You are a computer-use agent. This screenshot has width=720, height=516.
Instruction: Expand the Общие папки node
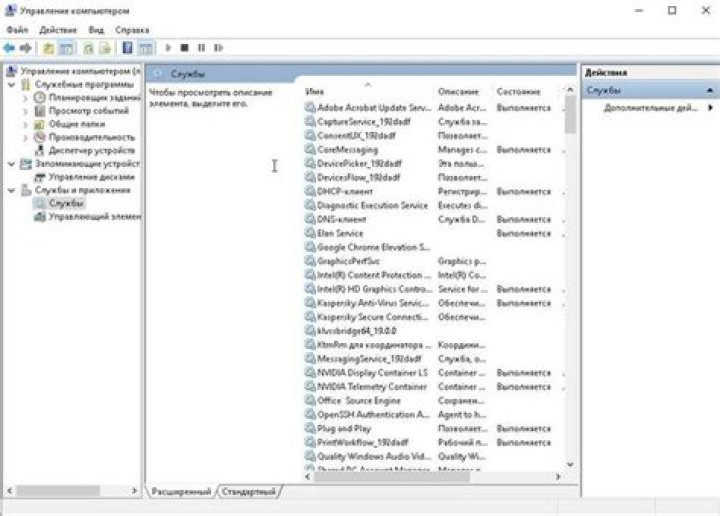[25, 124]
